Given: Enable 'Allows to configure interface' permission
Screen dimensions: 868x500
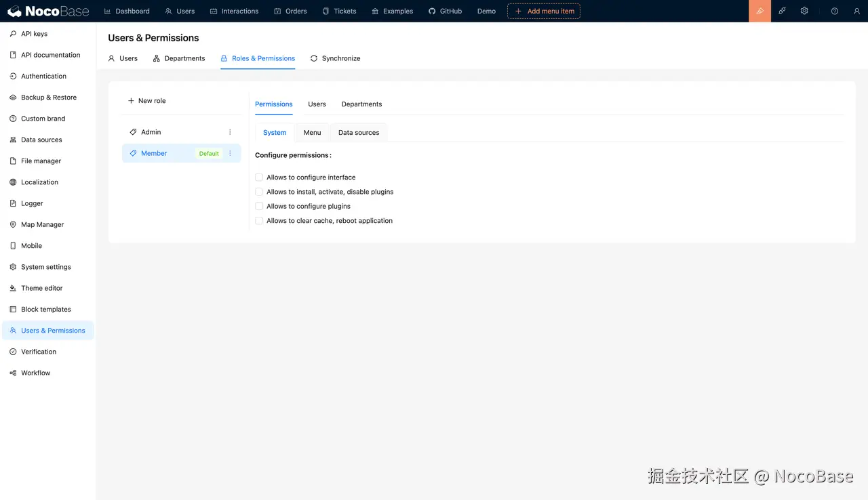Looking at the screenshot, I should point(259,177).
